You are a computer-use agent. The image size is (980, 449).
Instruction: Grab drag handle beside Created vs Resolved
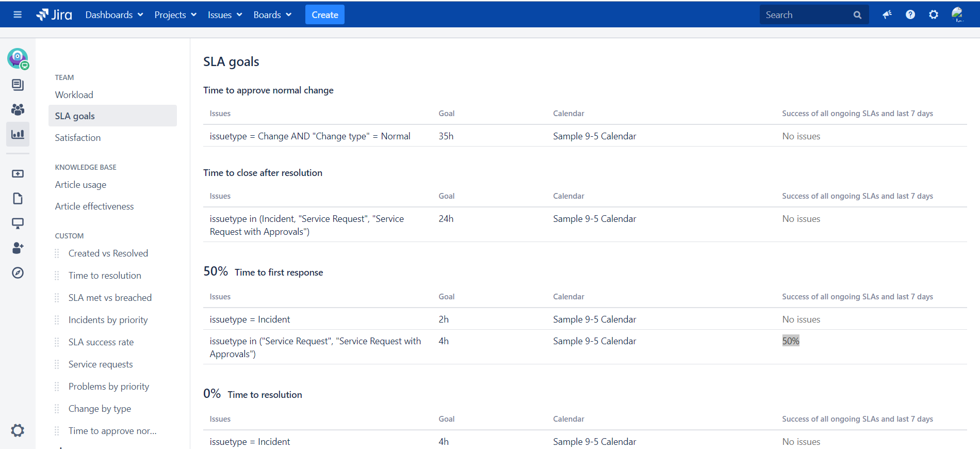(x=57, y=253)
